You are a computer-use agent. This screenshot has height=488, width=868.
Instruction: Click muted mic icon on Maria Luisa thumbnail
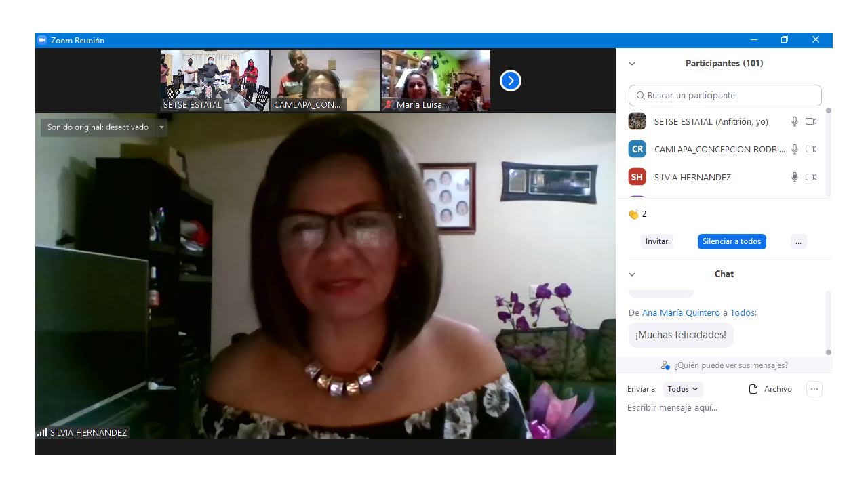(389, 105)
